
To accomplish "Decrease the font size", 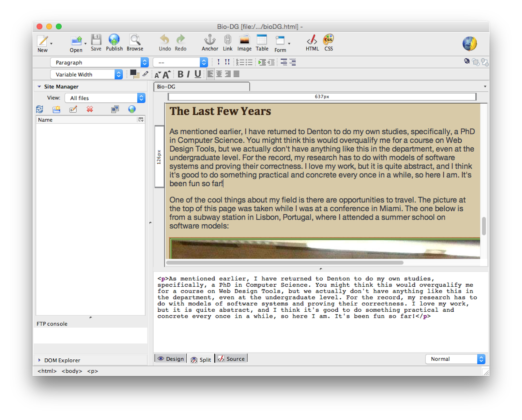I will click(x=158, y=75).
